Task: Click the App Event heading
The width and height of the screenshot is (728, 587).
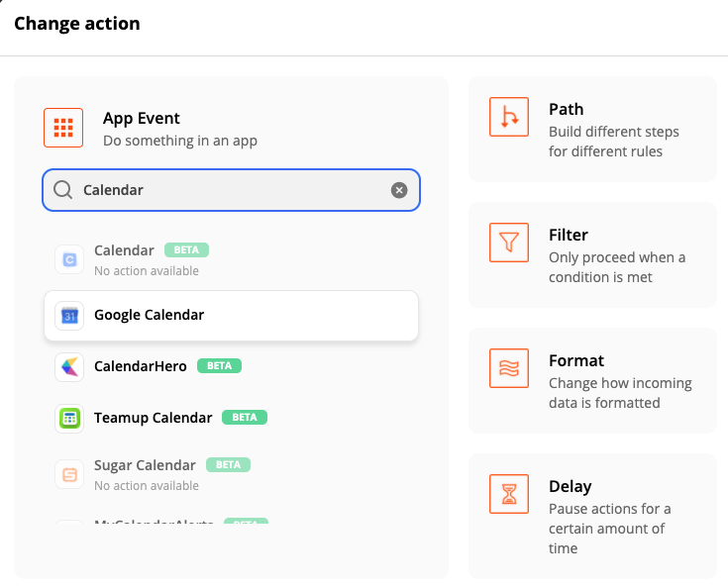Action: coord(142,119)
